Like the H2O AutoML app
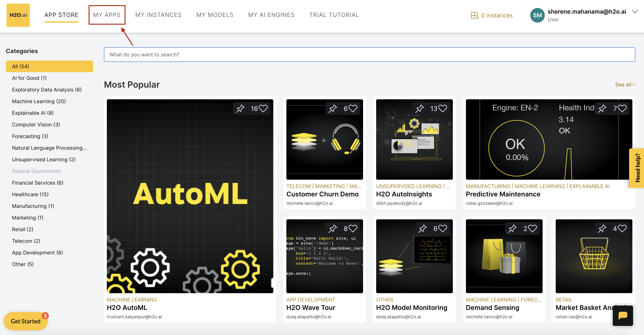The height and width of the screenshot is (335, 644). [263, 109]
